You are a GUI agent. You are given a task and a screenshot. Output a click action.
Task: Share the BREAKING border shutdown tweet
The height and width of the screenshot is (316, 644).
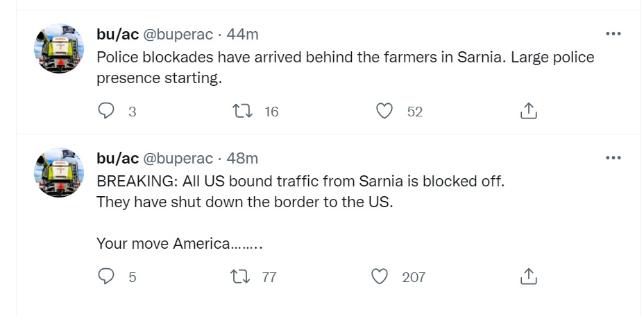tap(529, 276)
